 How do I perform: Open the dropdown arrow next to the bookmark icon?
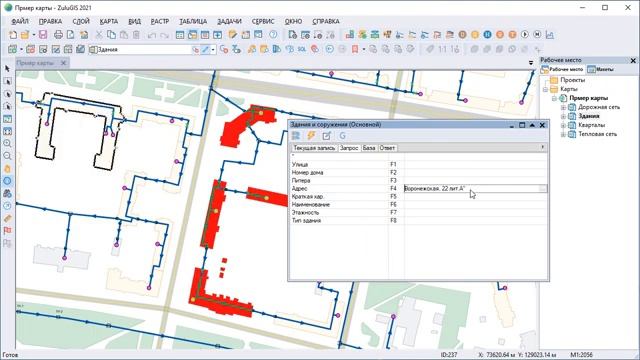[364, 49]
